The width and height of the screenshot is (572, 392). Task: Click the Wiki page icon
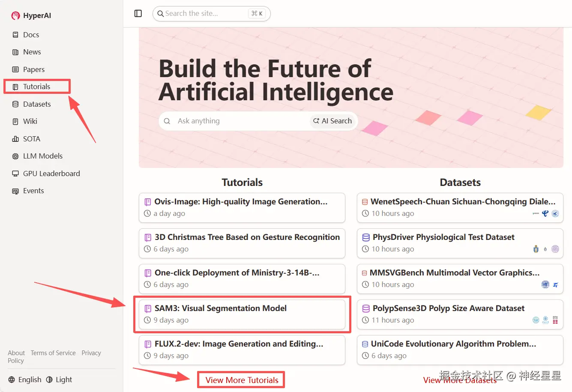pyautogui.click(x=15, y=122)
